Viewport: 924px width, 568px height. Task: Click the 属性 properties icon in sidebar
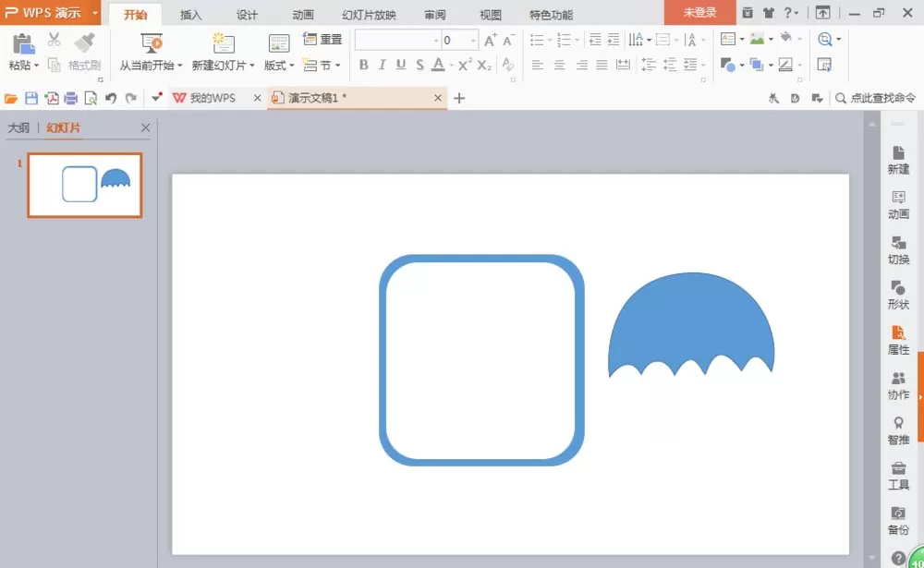coord(898,340)
